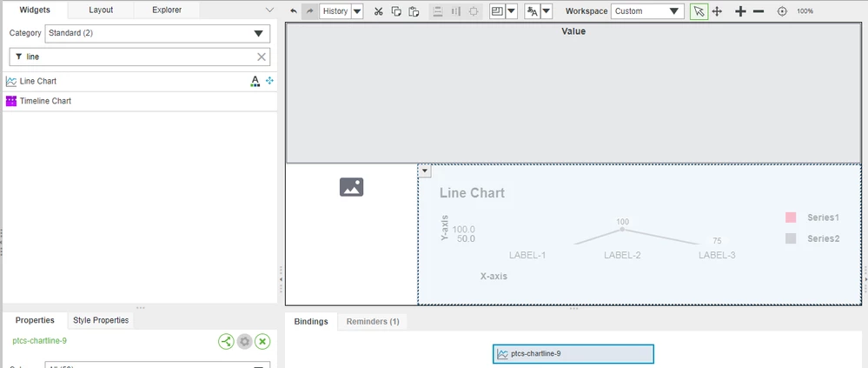
Task: Click the filter funnel icon
Action: click(x=19, y=57)
